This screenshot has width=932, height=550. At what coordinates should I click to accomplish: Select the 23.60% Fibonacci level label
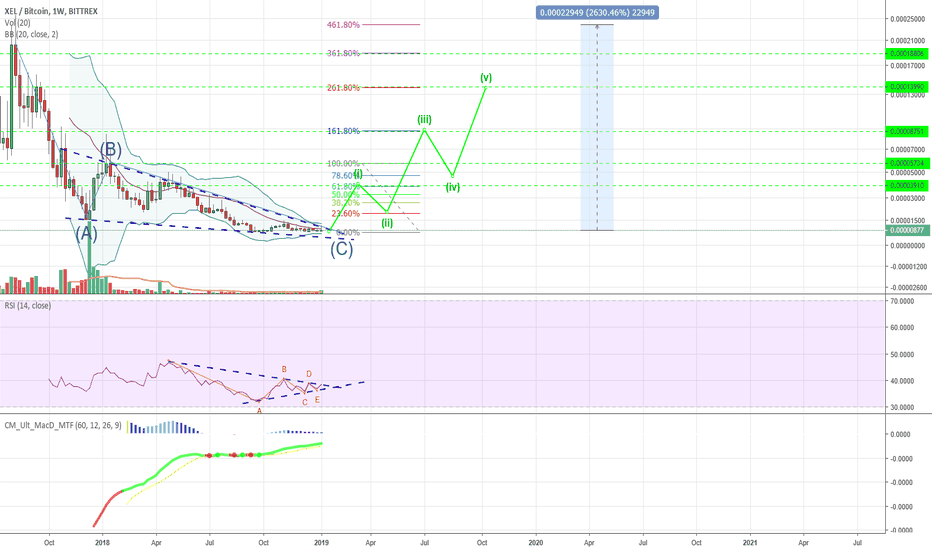pos(345,213)
